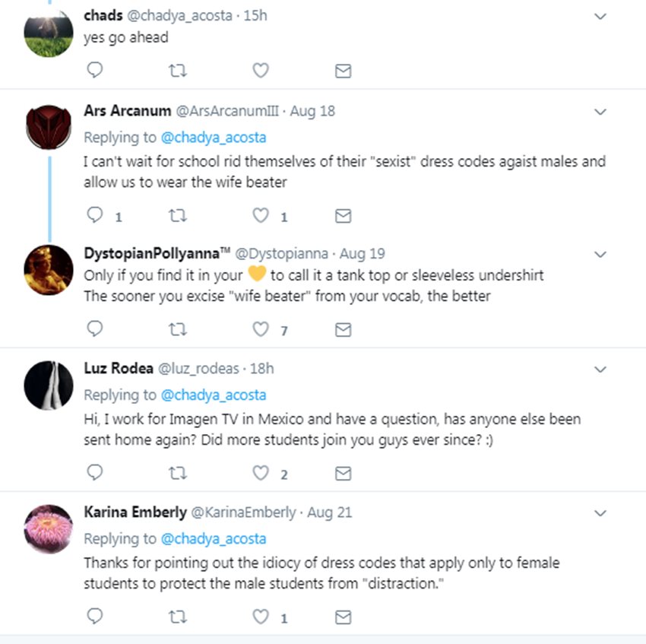Direct message Luz Rodea's tweet

(344, 474)
